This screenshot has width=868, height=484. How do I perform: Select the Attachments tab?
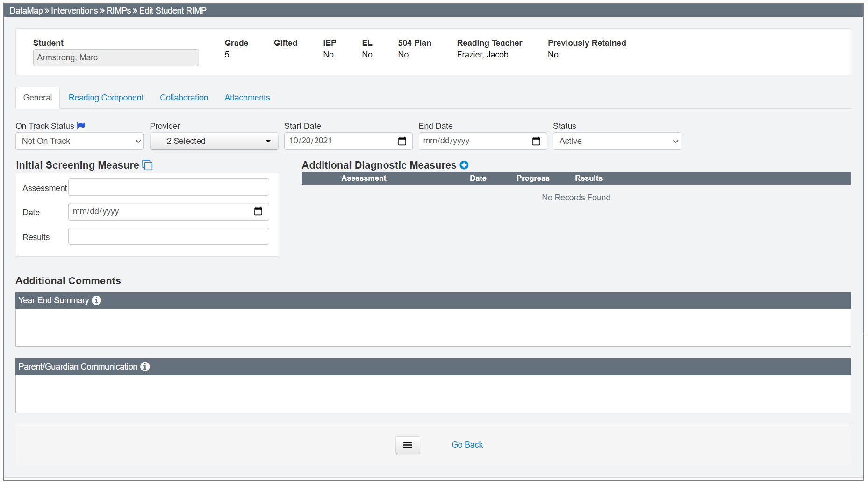247,98
